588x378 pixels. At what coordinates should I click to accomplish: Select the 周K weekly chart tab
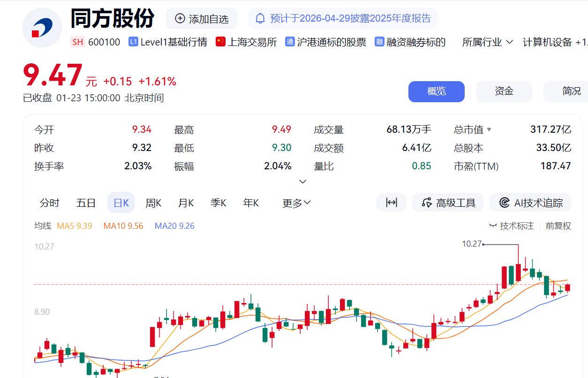pyautogui.click(x=153, y=202)
